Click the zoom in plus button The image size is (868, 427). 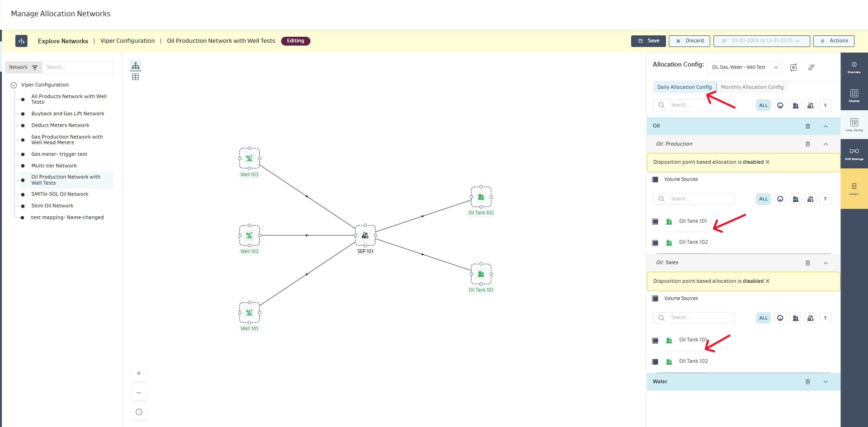139,374
